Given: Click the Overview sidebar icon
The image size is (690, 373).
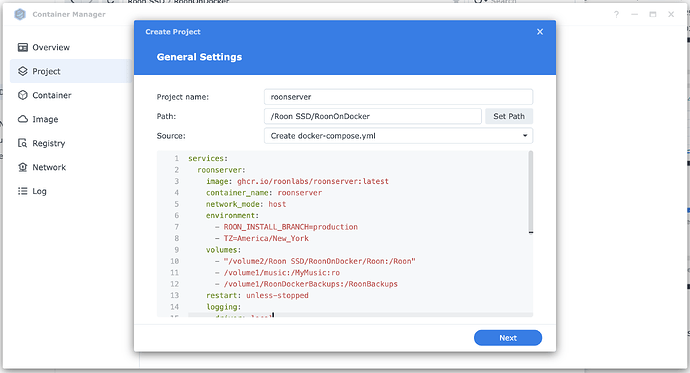Looking at the screenshot, I should pyautogui.click(x=23, y=47).
